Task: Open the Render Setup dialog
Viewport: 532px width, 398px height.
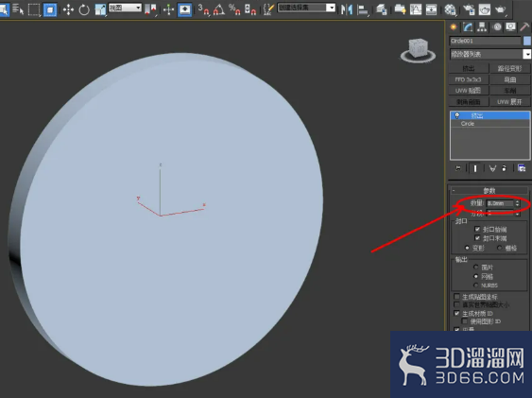Action: pos(469,9)
